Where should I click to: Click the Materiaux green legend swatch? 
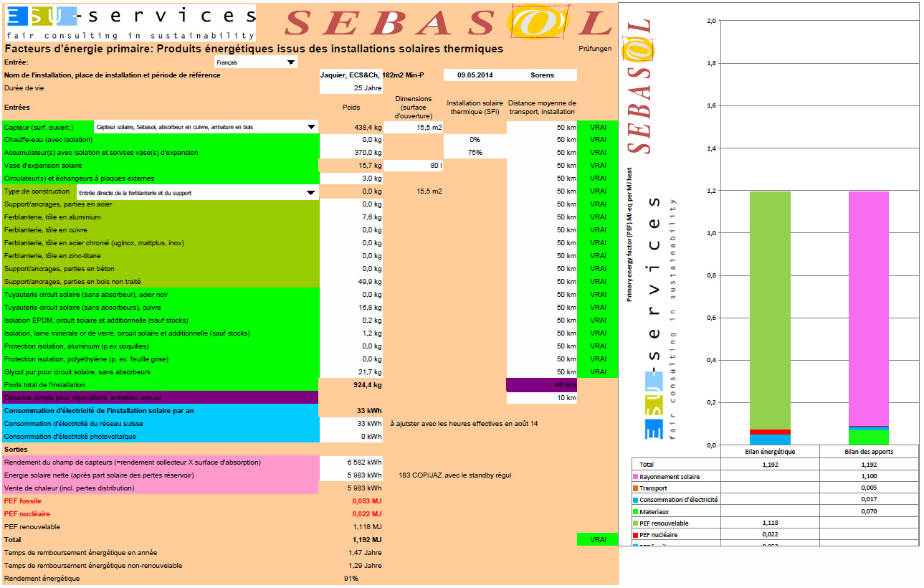point(635,511)
